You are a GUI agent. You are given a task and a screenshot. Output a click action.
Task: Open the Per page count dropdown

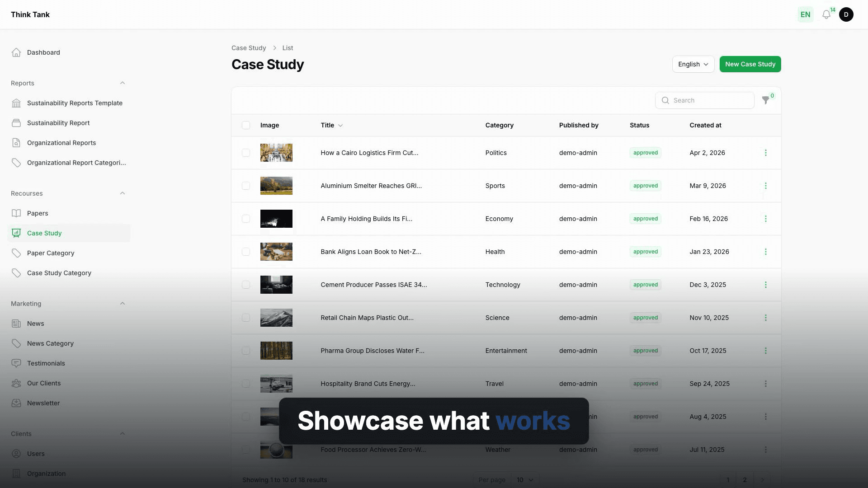coord(525,480)
